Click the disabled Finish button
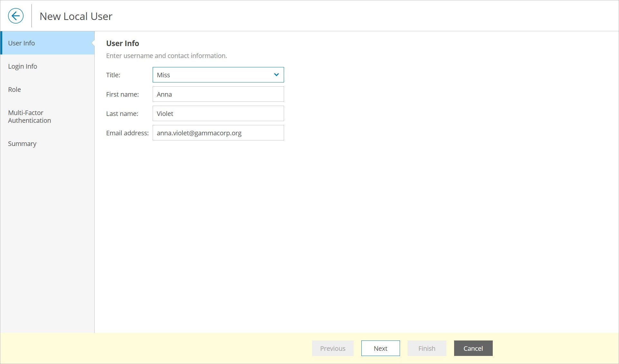Screen dimensions: 619x364 (427, 348)
